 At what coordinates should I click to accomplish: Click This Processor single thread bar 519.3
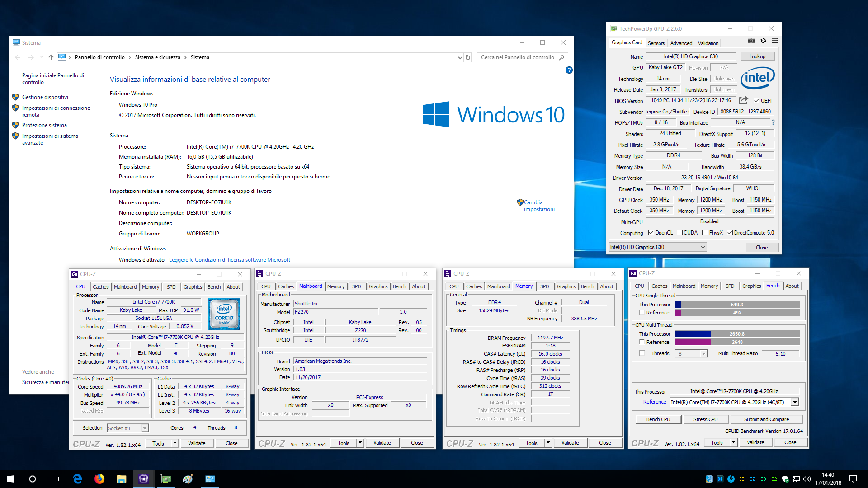tap(737, 305)
